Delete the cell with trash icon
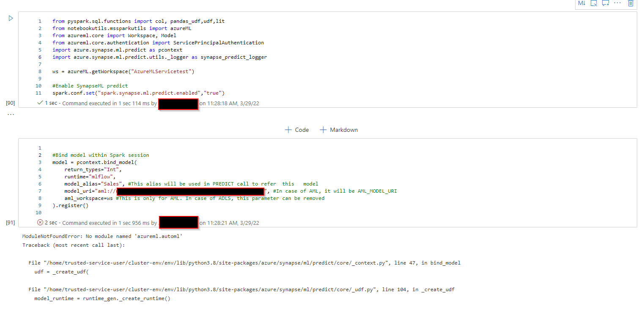Image resolution: width=644 pixels, height=314 pixels. pos(630,3)
